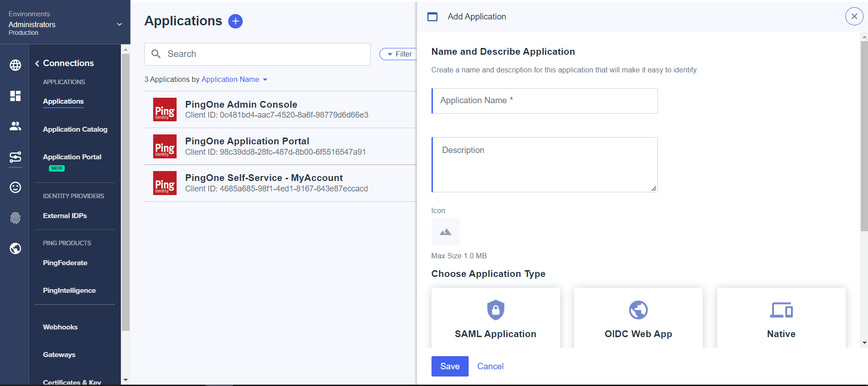This screenshot has width=868, height=386.
Task: Click the Save button
Action: [450, 366]
